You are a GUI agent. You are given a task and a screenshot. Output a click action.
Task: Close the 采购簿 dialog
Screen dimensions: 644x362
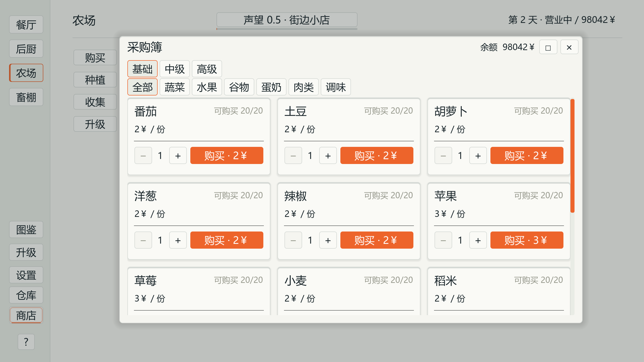569,47
